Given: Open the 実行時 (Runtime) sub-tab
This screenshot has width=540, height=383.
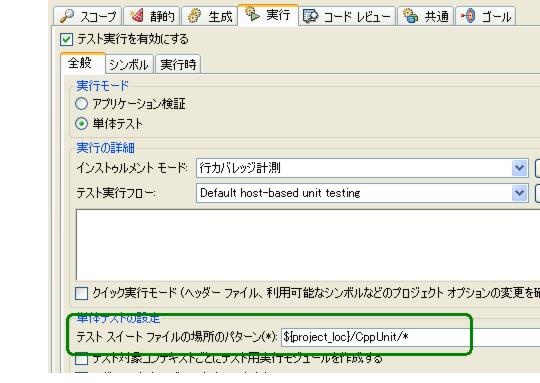Looking at the screenshot, I should coord(178,64).
